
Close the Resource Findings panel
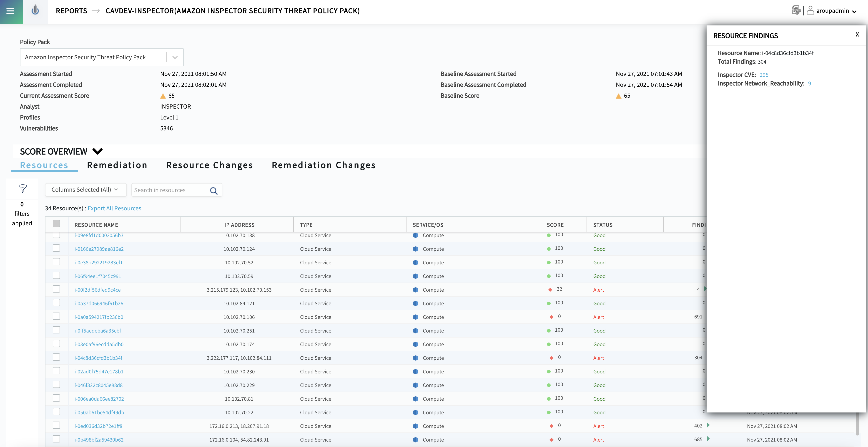857,34
